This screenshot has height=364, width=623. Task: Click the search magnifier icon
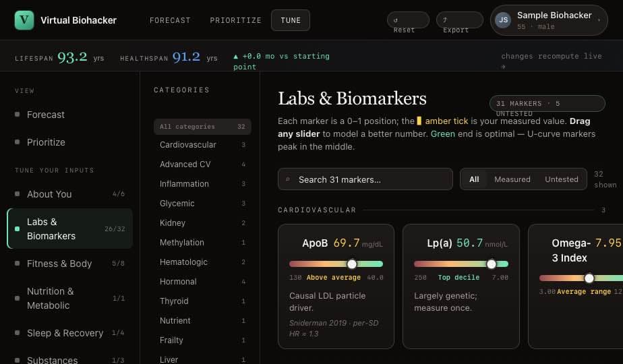coord(288,179)
